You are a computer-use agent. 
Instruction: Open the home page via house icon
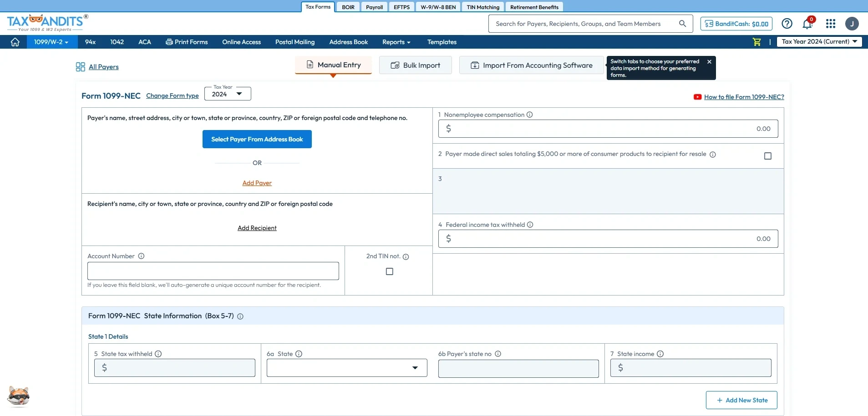15,41
